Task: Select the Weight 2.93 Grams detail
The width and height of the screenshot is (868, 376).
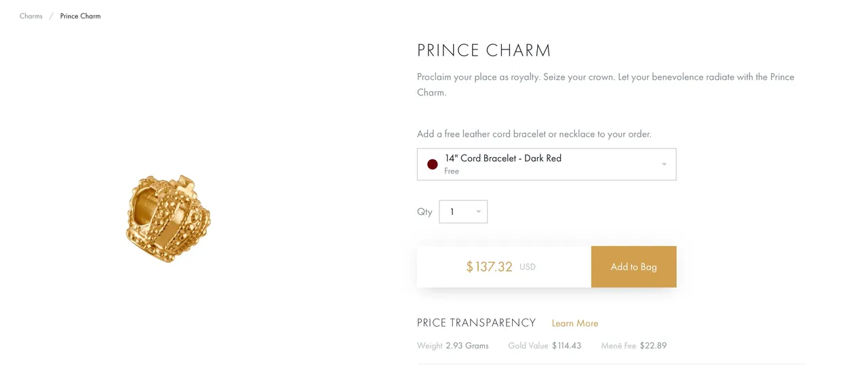Action: pos(453,346)
